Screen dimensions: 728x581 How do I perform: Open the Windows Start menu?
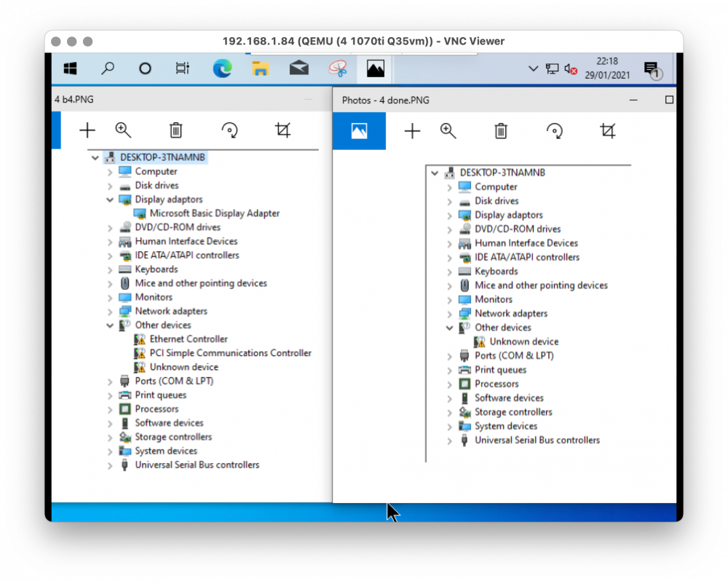pyautogui.click(x=70, y=68)
